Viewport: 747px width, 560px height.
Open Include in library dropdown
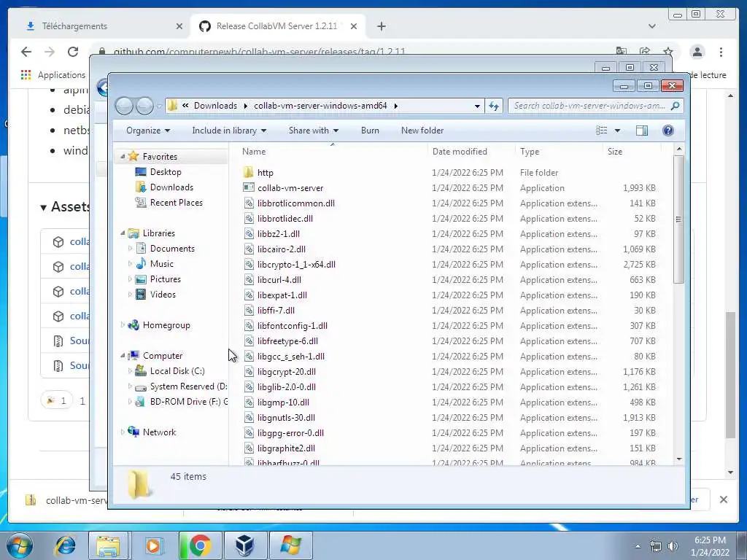[x=229, y=131]
